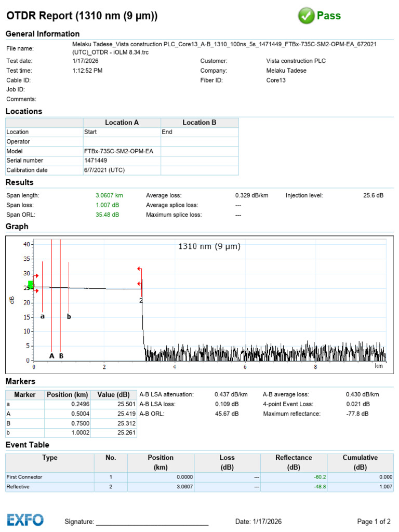Click the average loss value 0.329 dB/km
The width and height of the screenshot is (399, 532).
(252, 195)
